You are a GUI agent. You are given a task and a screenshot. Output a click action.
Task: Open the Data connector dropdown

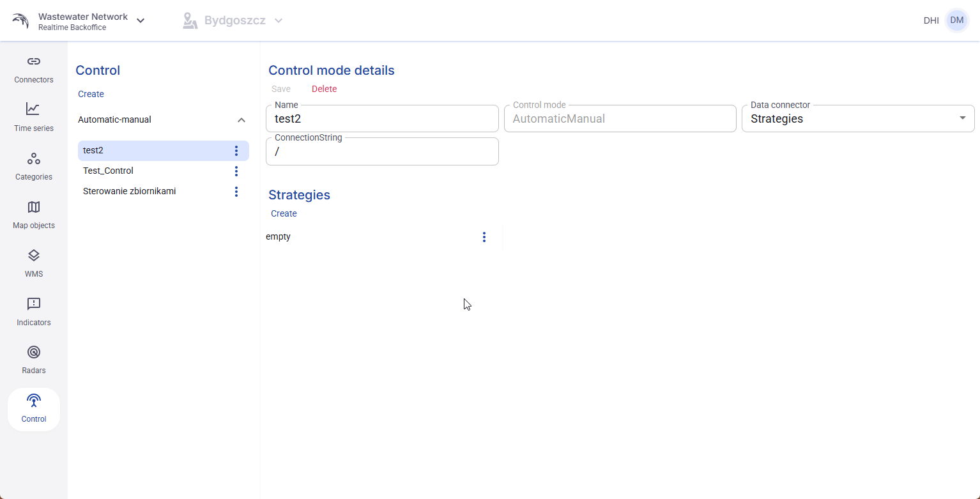[858, 119]
